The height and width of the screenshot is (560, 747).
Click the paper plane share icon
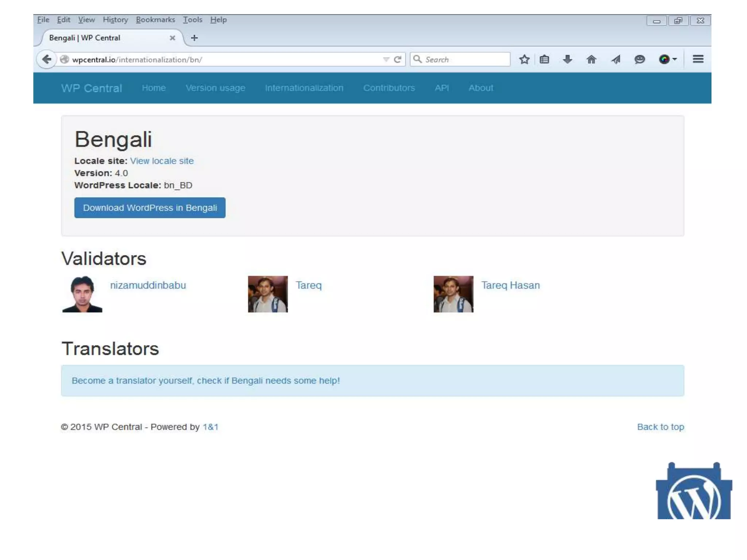[x=616, y=59]
